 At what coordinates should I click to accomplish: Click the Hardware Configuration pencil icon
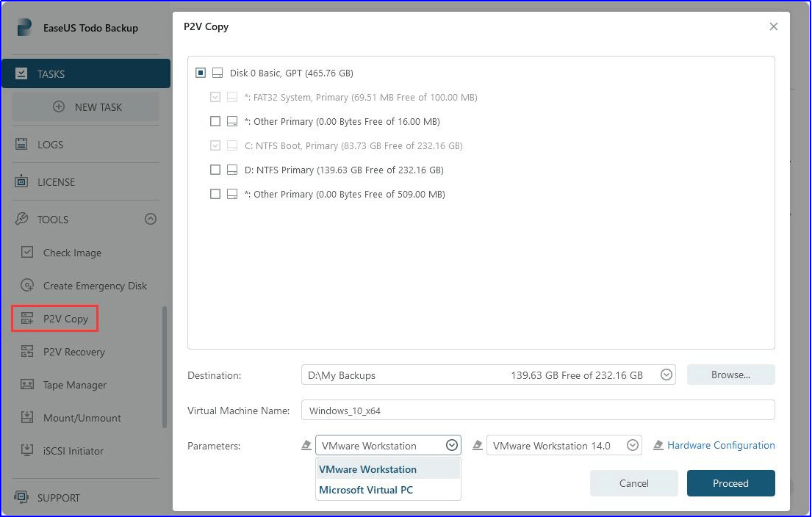[658, 445]
